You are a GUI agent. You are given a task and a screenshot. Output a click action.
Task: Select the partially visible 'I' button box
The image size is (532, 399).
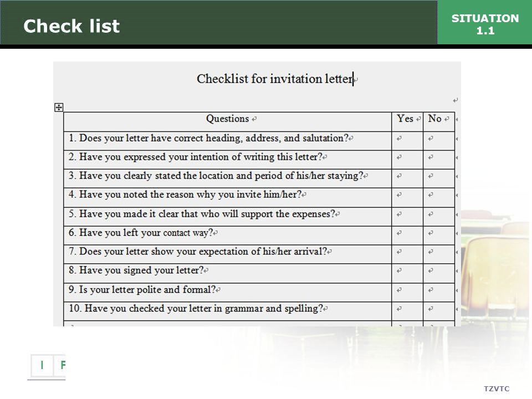click(x=42, y=365)
